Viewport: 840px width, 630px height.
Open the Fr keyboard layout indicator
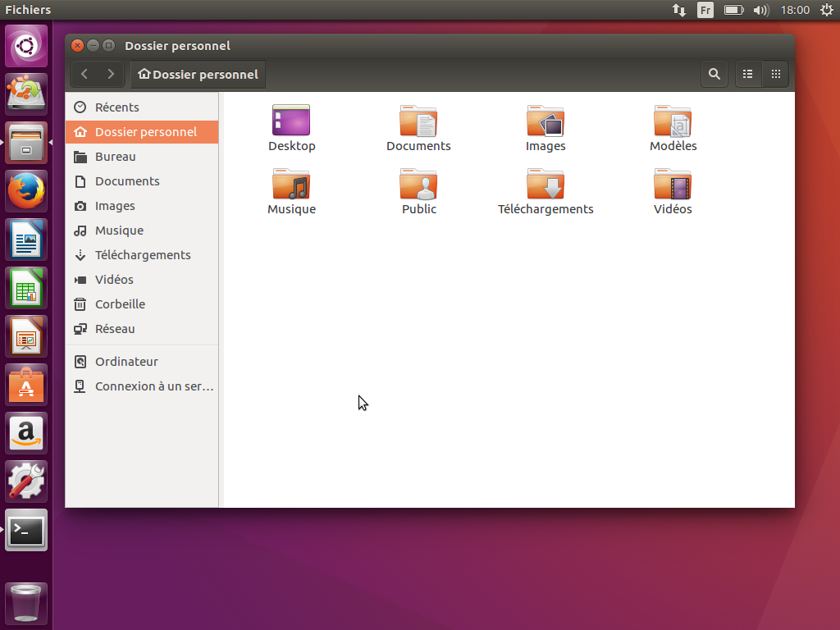(x=705, y=10)
